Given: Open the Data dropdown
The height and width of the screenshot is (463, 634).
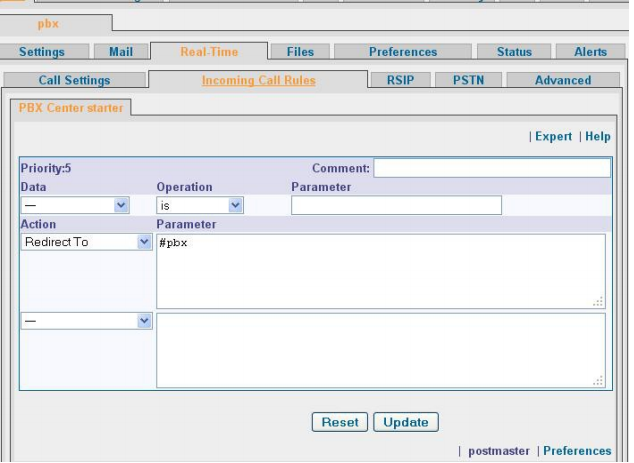Looking at the screenshot, I should [75, 205].
